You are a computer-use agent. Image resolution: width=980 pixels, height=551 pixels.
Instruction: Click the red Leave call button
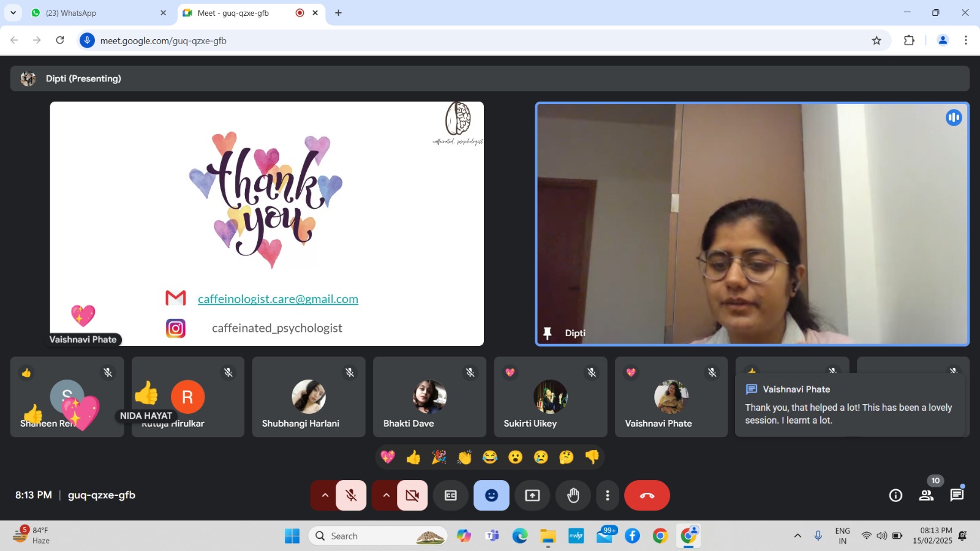pyautogui.click(x=647, y=495)
